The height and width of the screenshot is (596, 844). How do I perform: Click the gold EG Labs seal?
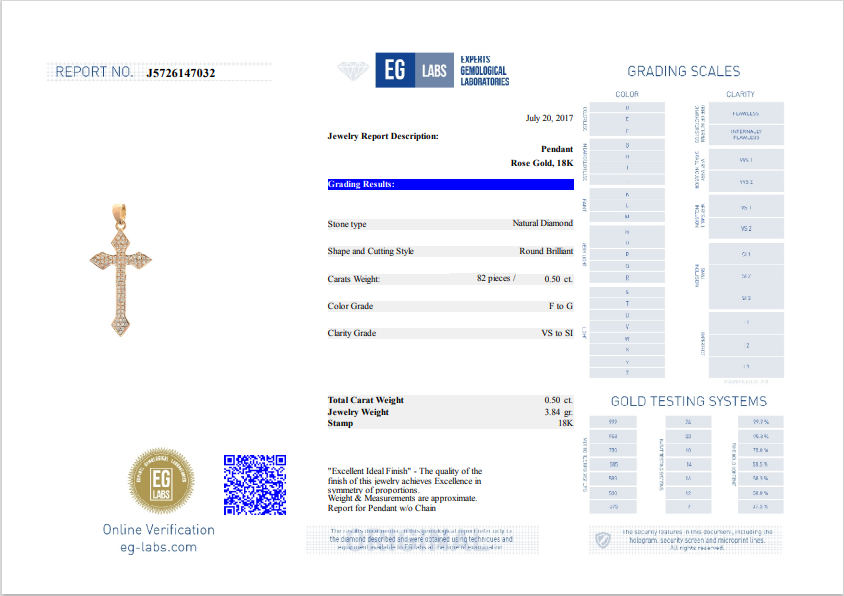pyautogui.click(x=161, y=480)
